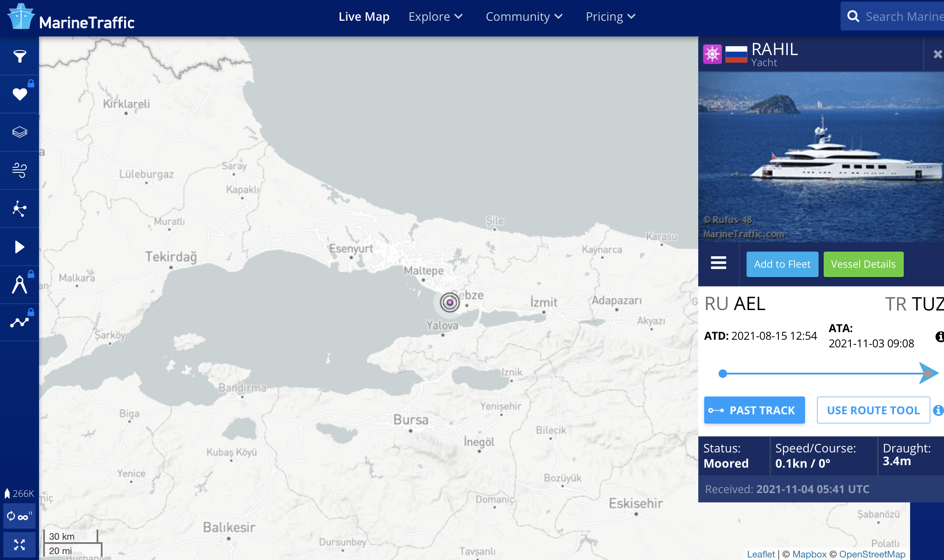Image resolution: width=944 pixels, height=560 pixels.
Task: Click the My Fleets heart icon
Action: coord(19,94)
